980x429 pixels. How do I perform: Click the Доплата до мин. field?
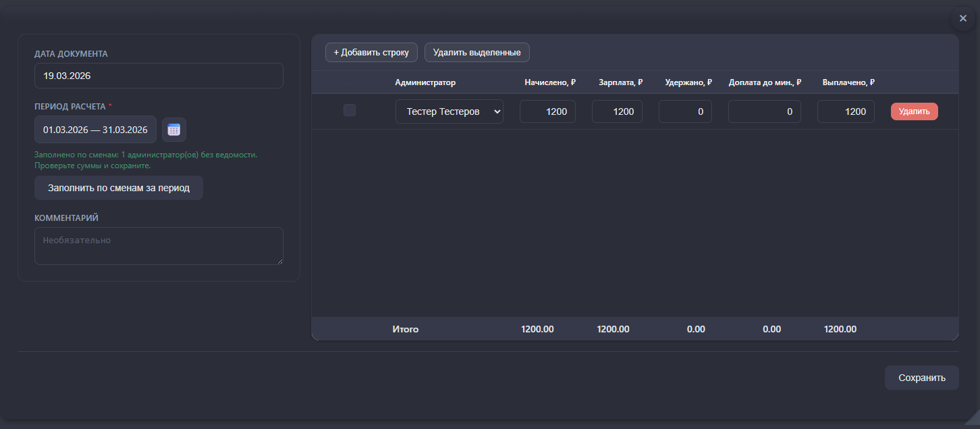[x=764, y=111]
